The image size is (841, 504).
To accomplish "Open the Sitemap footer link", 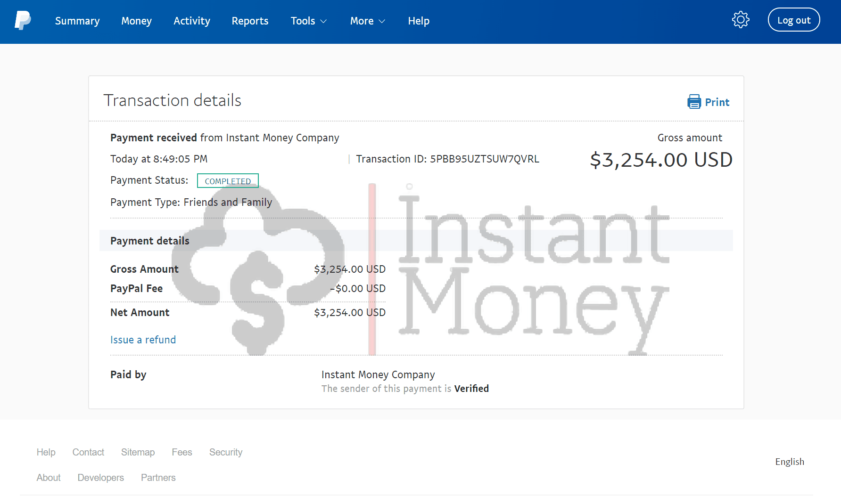I will click(x=138, y=452).
